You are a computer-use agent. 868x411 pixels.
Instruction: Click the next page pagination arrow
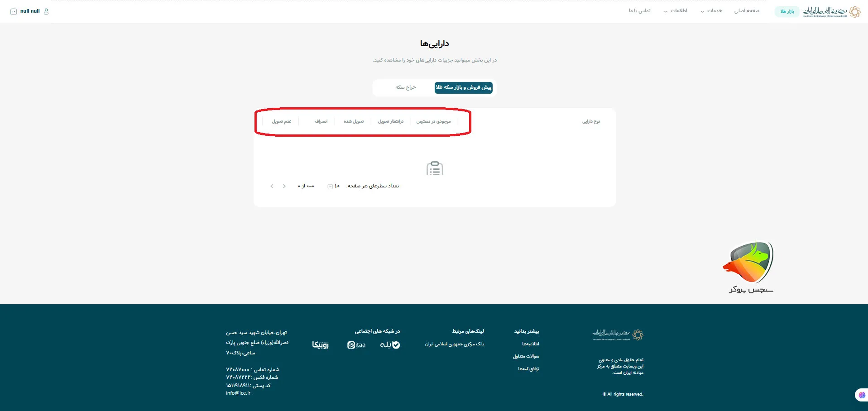click(272, 186)
